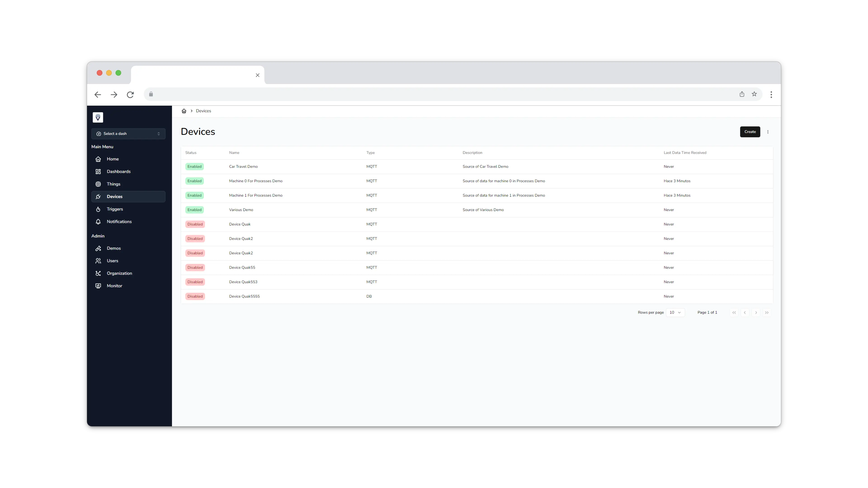Screen dimensions: 868x488
Task: Go to first page double-chevron icon
Action: pyautogui.click(x=734, y=312)
